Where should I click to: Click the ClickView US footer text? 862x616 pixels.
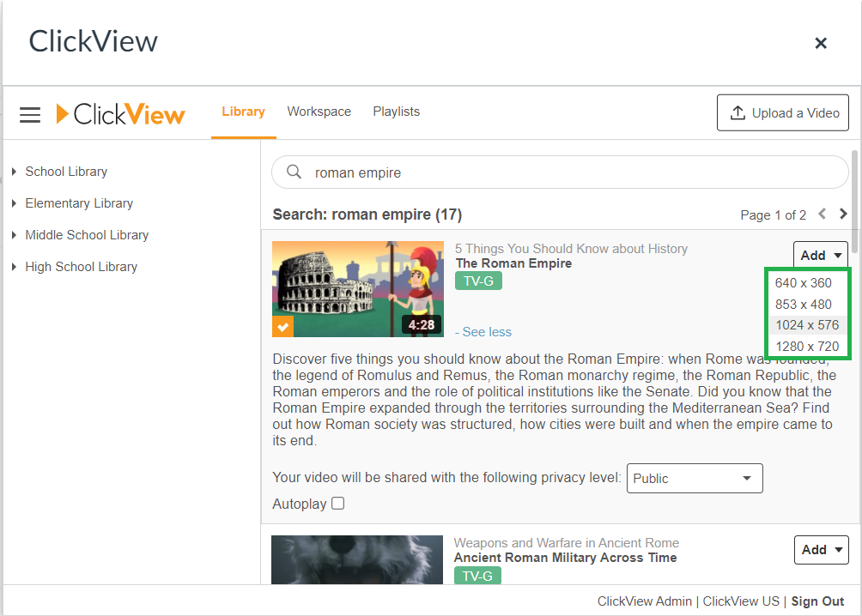(741, 601)
